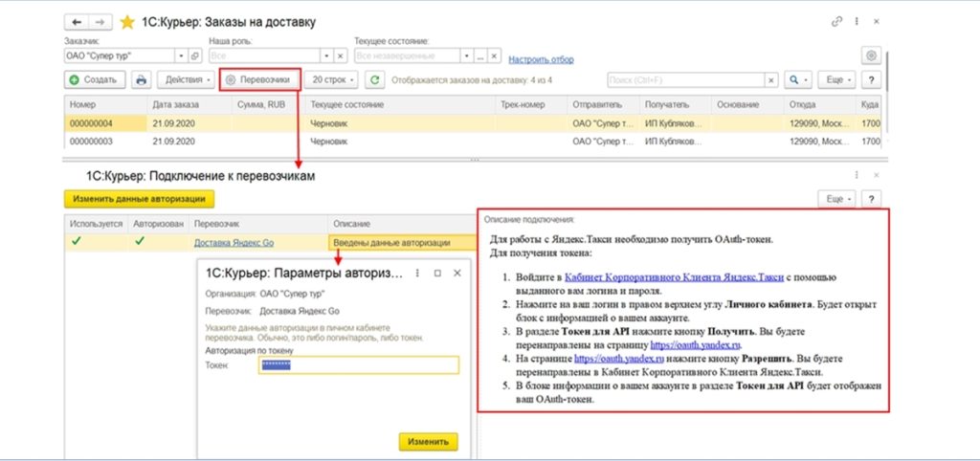Open the Еще menu in orders toolbar
Image resolution: width=980 pixels, height=461 pixels.
click(x=837, y=80)
